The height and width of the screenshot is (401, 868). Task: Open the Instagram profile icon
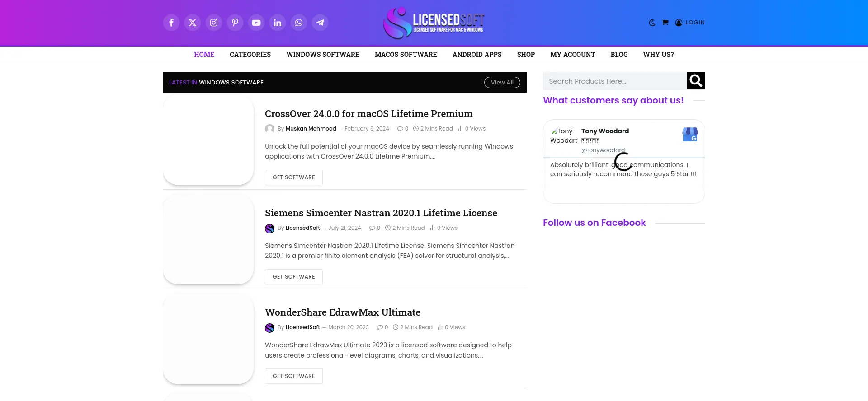coord(214,23)
